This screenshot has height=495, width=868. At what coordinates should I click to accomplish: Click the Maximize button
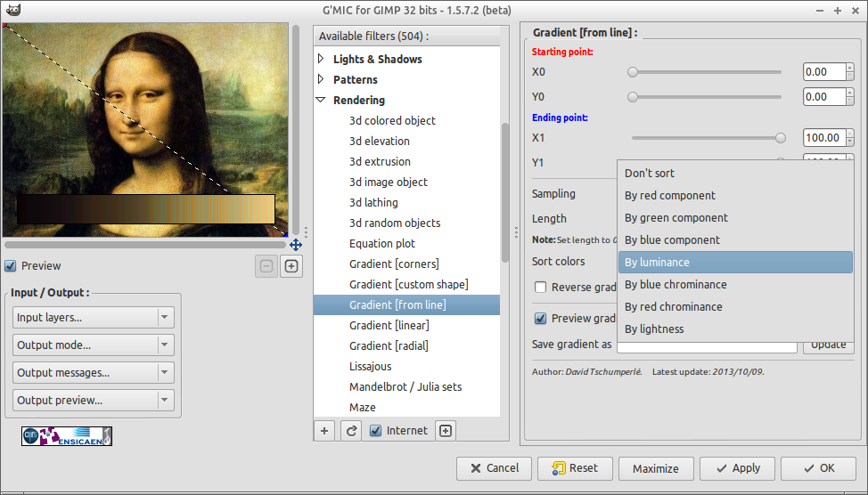click(x=656, y=468)
